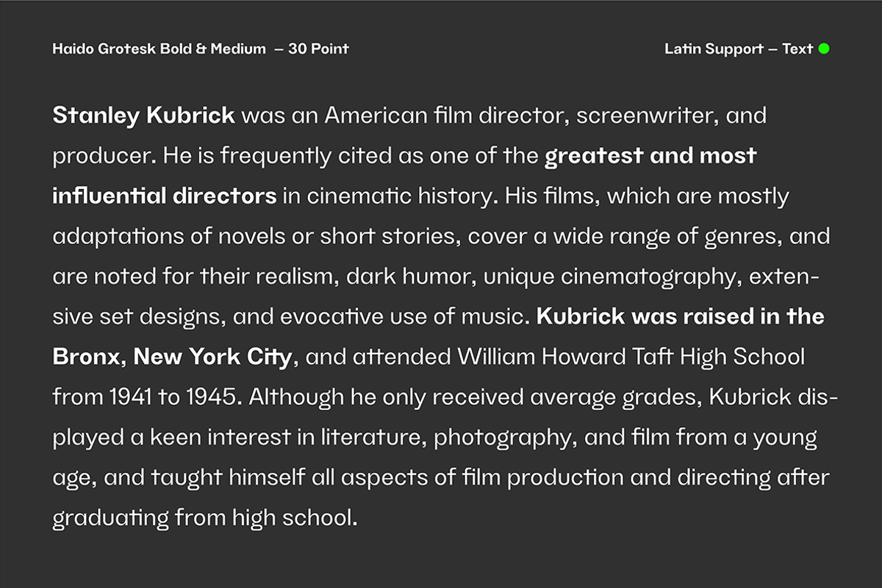The width and height of the screenshot is (882, 588).
Task: Click the "Haido Grotesk Bold & Medium" heading
Action: click(159, 49)
